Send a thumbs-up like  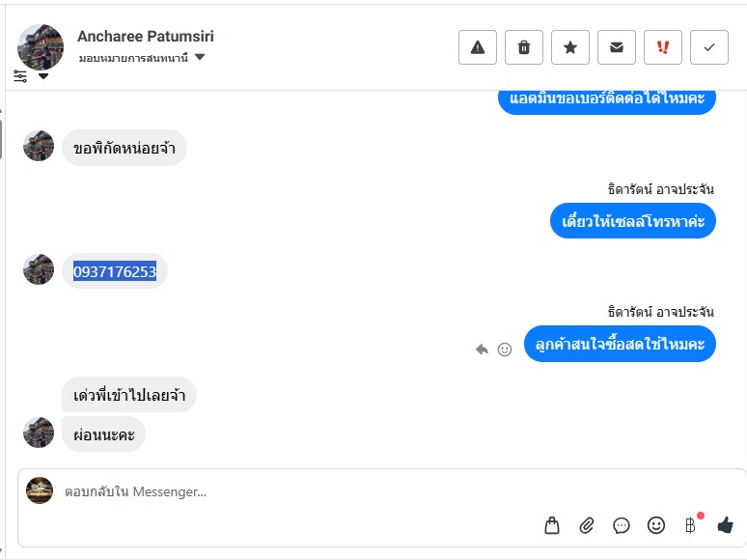[x=725, y=525]
